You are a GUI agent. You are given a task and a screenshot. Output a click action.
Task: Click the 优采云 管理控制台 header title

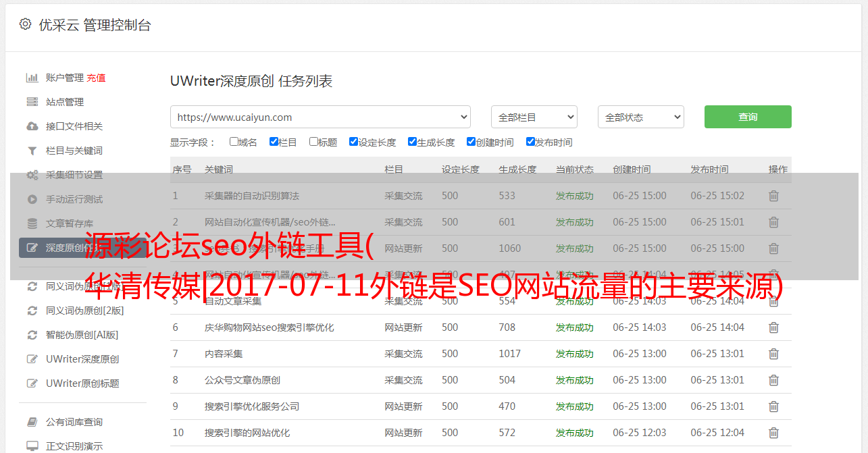(95, 25)
